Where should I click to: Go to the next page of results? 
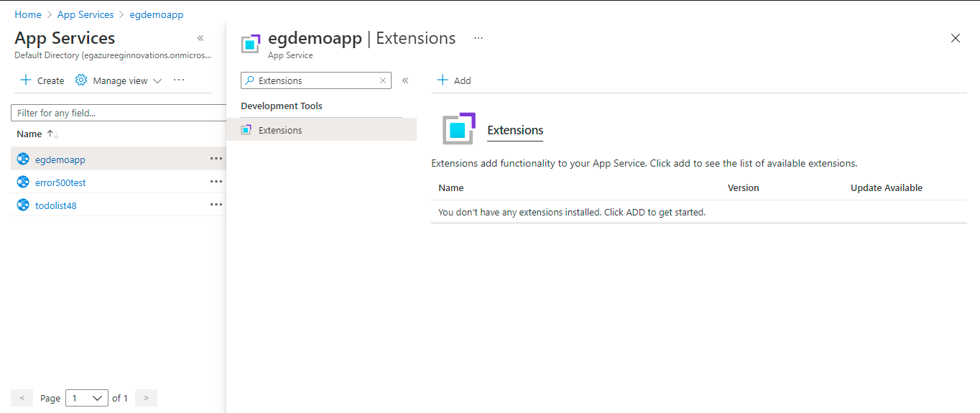[x=146, y=398]
